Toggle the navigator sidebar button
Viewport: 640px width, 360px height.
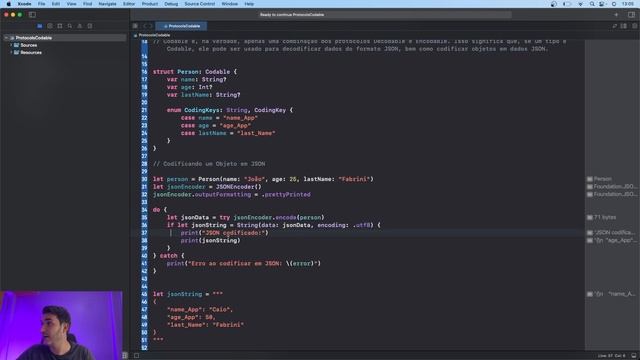[32, 15]
